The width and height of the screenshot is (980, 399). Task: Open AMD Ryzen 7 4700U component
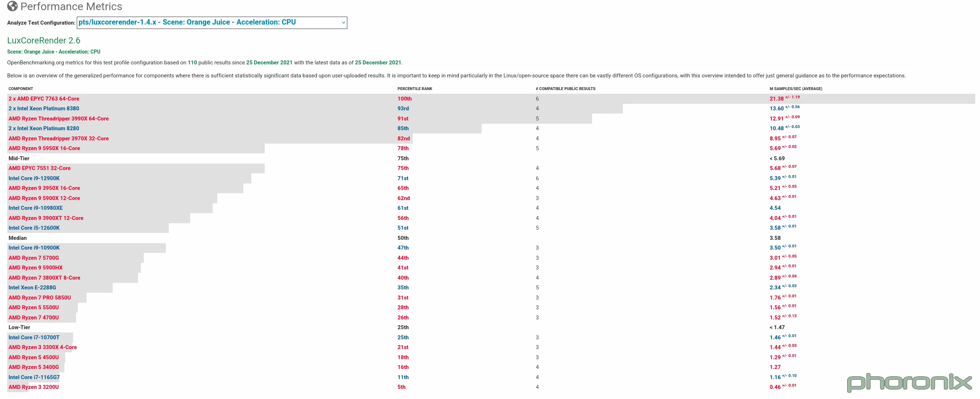34,318
